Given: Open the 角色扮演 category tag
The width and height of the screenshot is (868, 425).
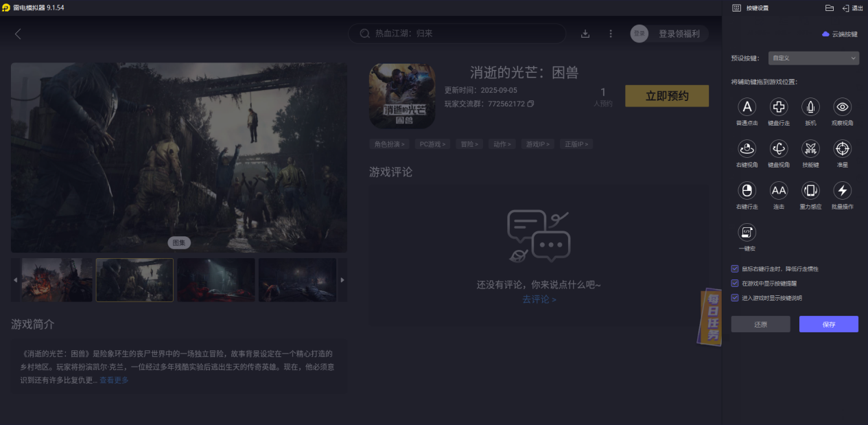Looking at the screenshot, I should click(390, 144).
